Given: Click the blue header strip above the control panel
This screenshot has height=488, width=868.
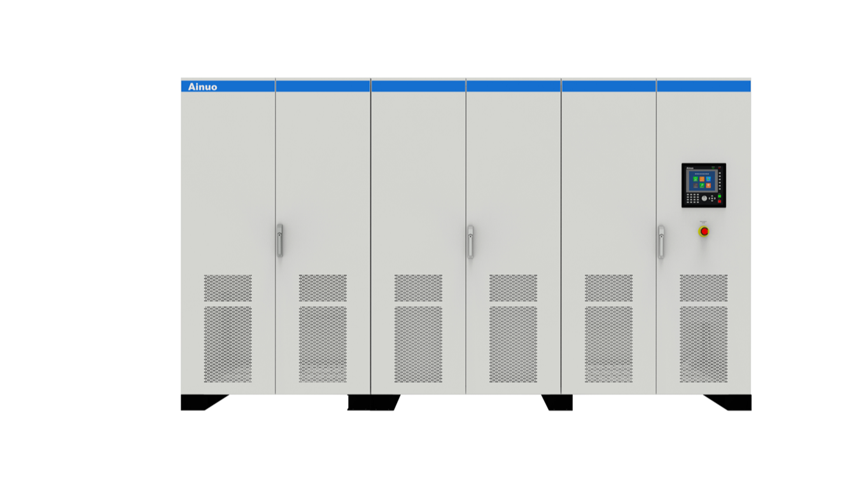Looking at the screenshot, I should [x=703, y=86].
